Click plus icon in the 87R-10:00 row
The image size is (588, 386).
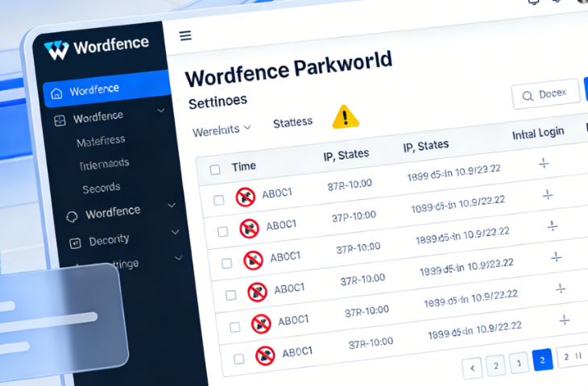pyautogui.click(x=544, y=163)
